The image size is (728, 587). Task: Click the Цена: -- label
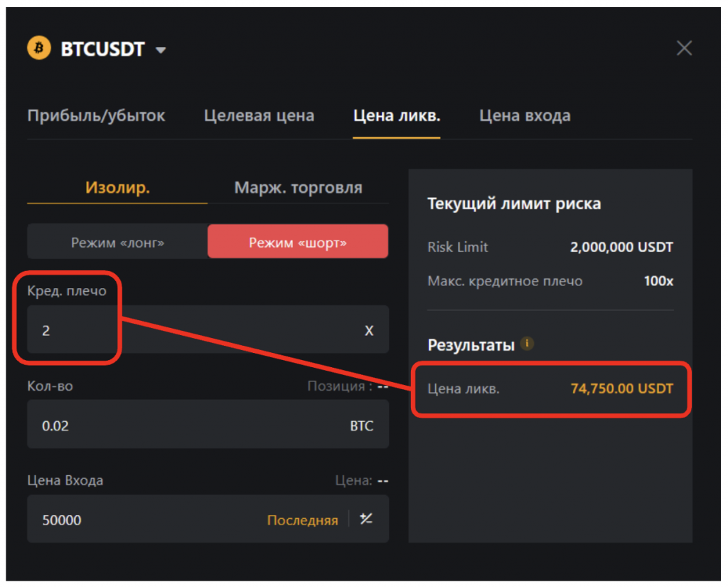point(362,480)
